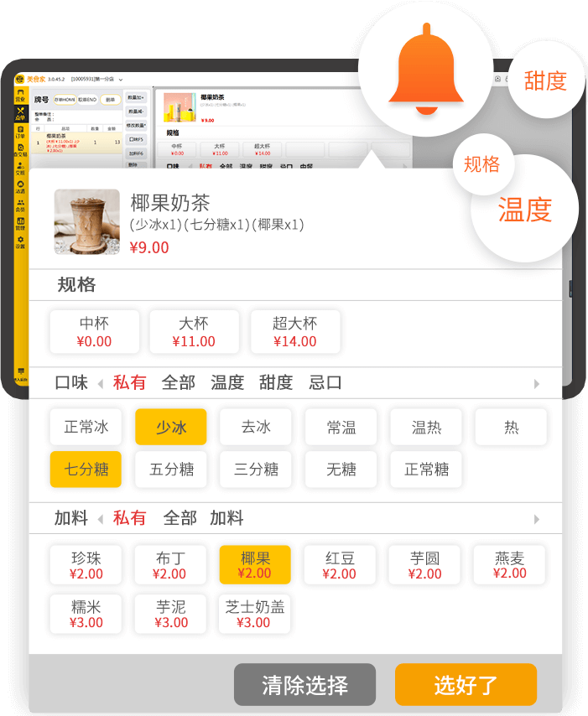Switch to the 全部 tab in the 加料 row
Viewport: 588px width, 716px height.
(180, 518)
